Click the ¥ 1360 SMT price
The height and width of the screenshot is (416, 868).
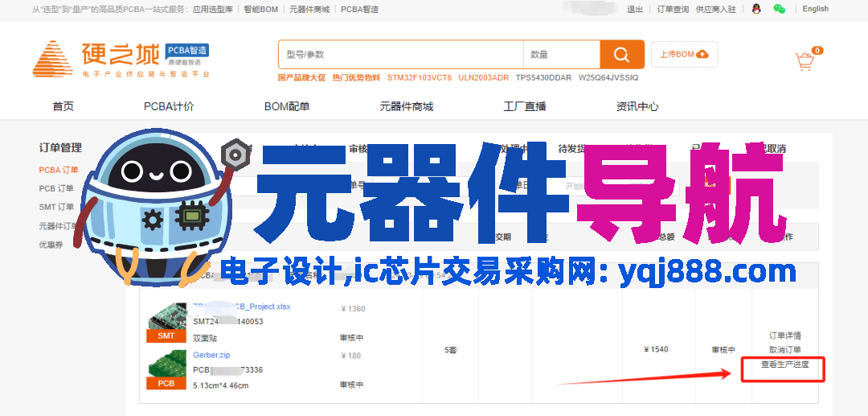353,309
